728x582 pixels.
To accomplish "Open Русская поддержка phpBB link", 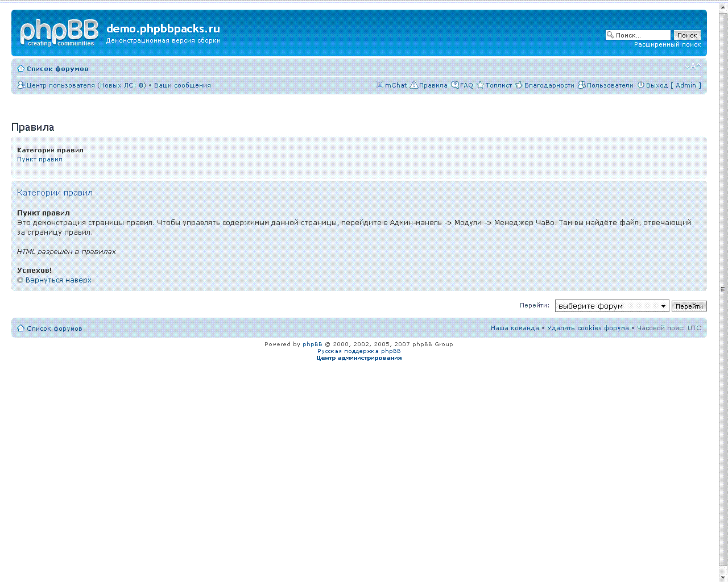I will (359, 351).
